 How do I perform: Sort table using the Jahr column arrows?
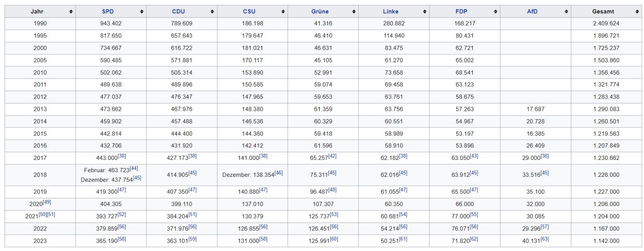pos(71,12)
